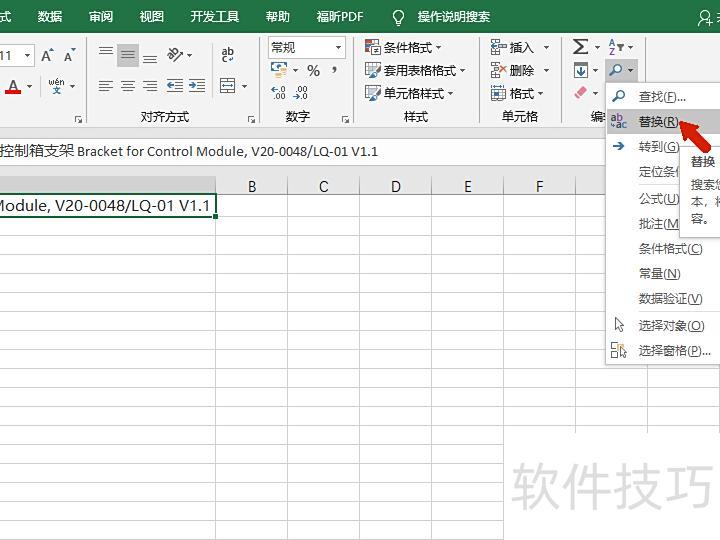Viewport: 720px width, 540px height.
Task: Open the 常规 number format combo box
Action: (x=306, y=47)
